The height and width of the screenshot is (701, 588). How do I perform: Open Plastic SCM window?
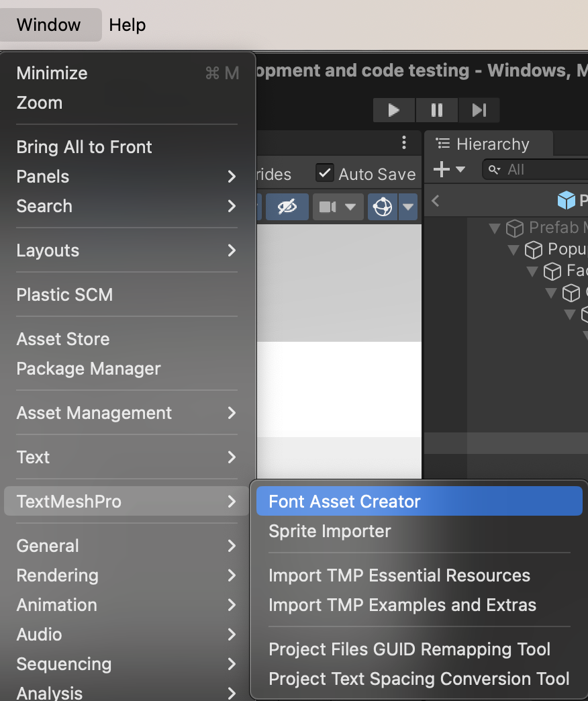tap(128, 295)
